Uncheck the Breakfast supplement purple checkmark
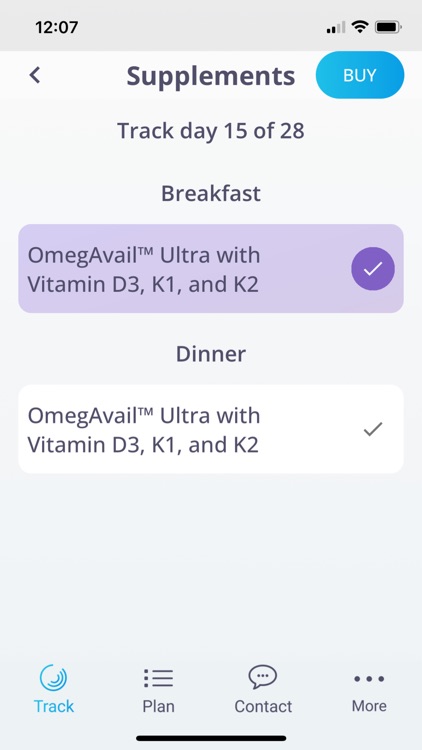This screenshot has height=750, width=422. (x=373, y=269)
